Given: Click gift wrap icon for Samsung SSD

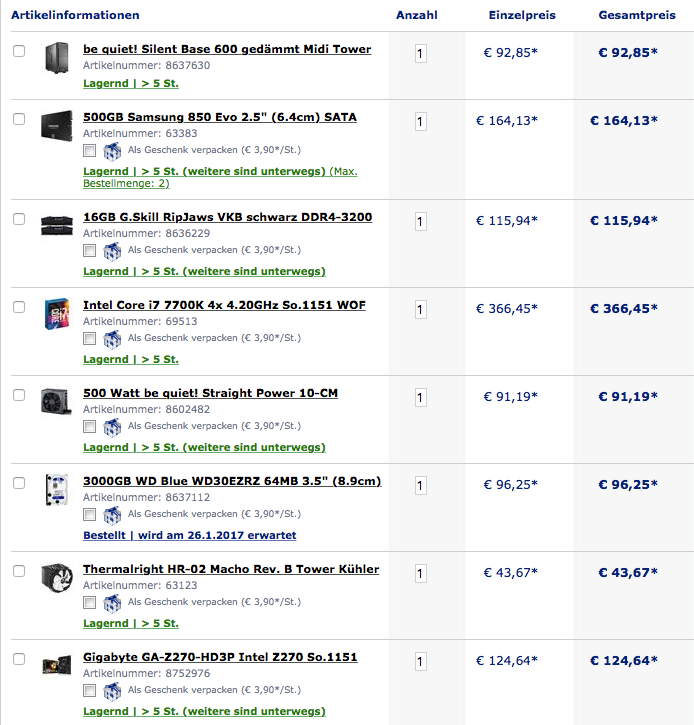Looking at the screenshot, I should [113, 150].
